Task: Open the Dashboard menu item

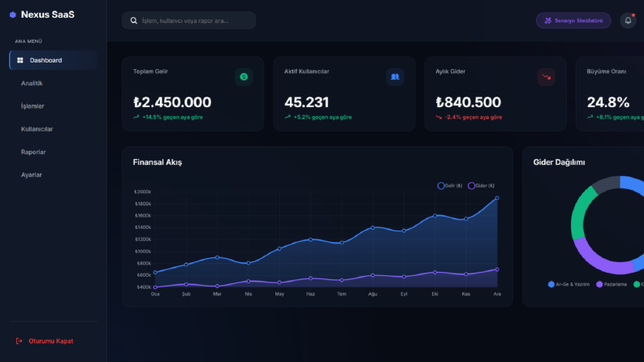Action: (x=53, y=60)
